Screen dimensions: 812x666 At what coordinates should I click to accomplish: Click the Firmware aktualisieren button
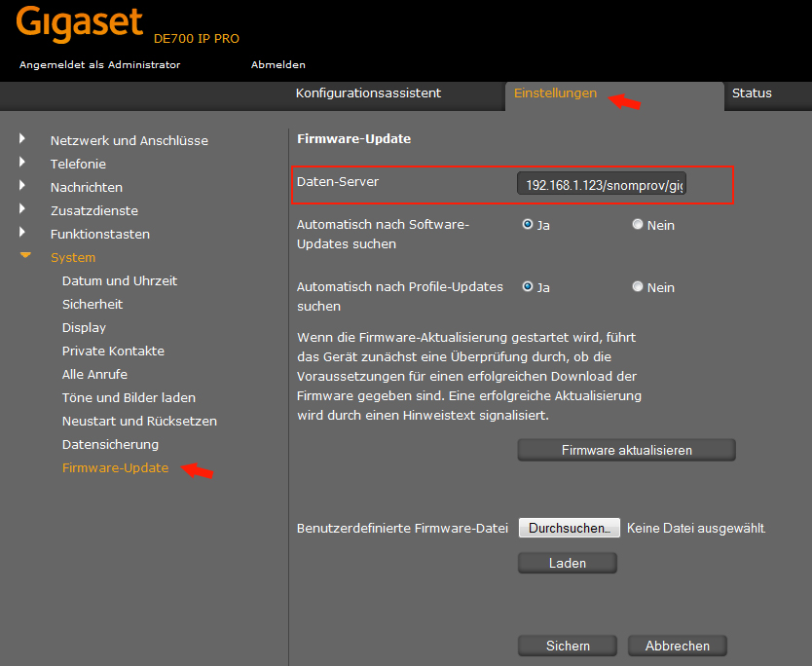(x=626, y=450)
